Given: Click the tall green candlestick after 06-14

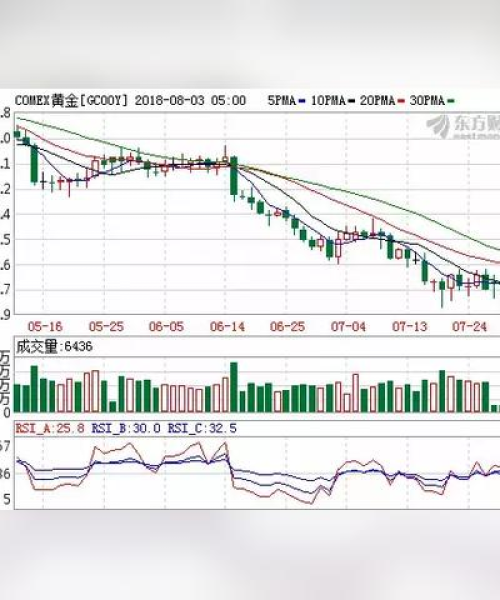Looking at the screenshot, I should [234, 176].
